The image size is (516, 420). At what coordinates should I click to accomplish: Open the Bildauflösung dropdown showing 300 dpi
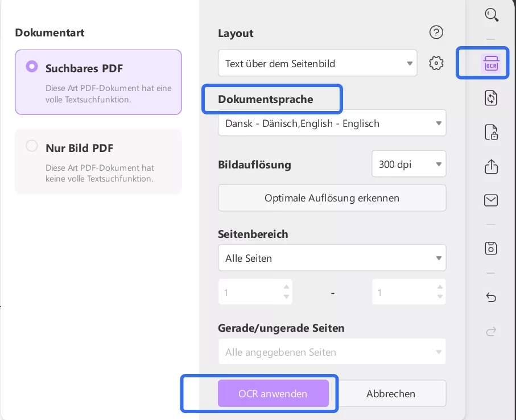pyautogui.click(x=408, y=164)
